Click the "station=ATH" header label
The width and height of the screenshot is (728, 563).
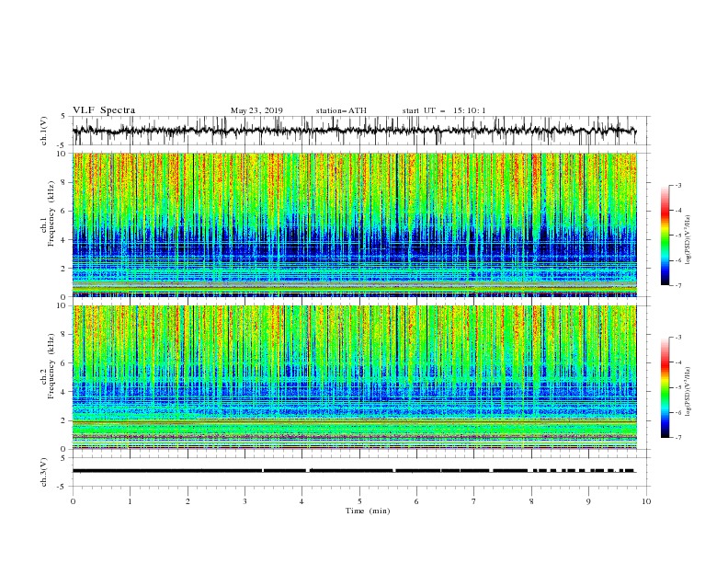[x=341, y=110]
